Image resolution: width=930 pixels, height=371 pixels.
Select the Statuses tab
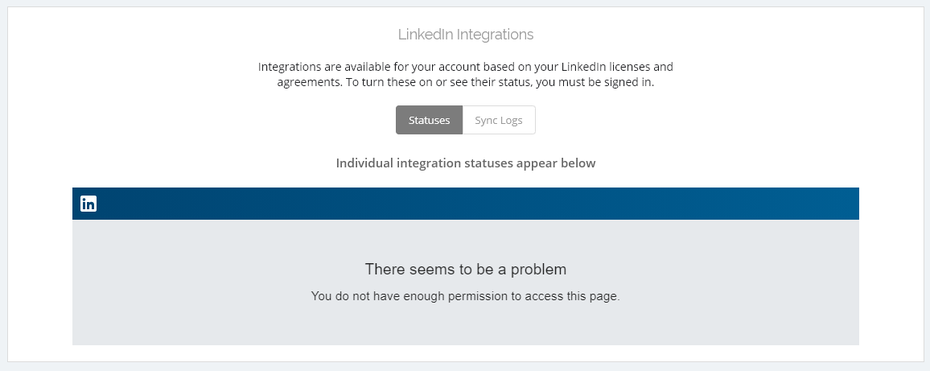[x=429, y=120]
